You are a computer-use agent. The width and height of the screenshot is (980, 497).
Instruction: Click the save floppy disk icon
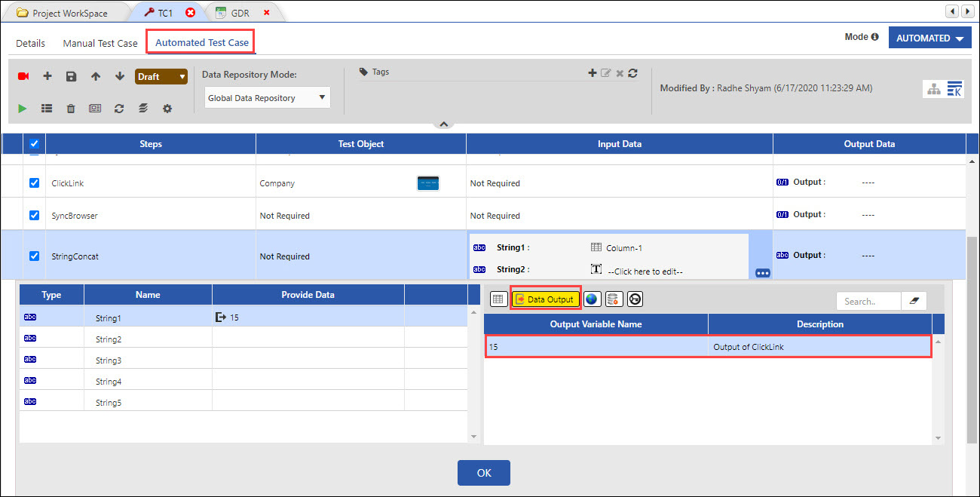click(x=71, y=76)
